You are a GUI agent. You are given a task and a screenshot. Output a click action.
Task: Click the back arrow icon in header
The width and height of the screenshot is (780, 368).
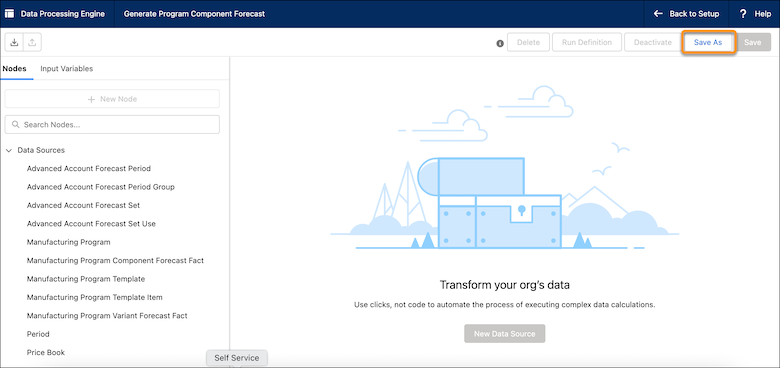pyautogui.click(x=658, y=14)
